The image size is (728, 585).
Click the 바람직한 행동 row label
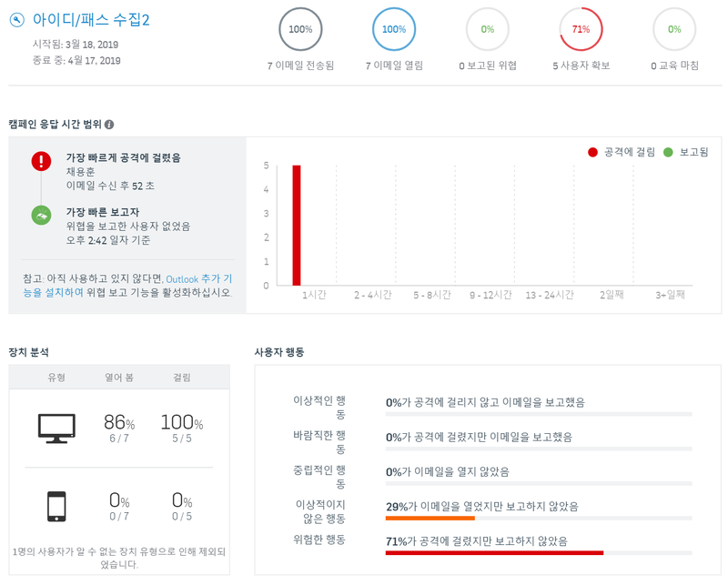(319, 442)
